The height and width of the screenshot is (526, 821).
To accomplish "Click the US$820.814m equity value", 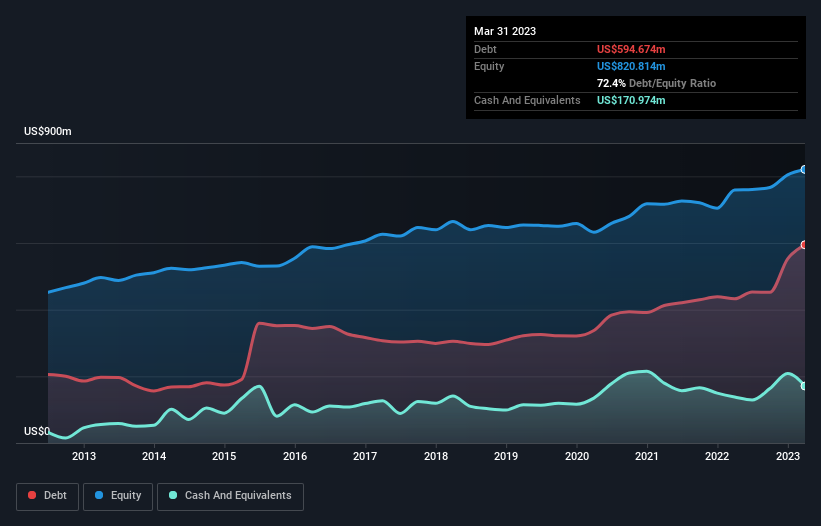I will 631,66.
